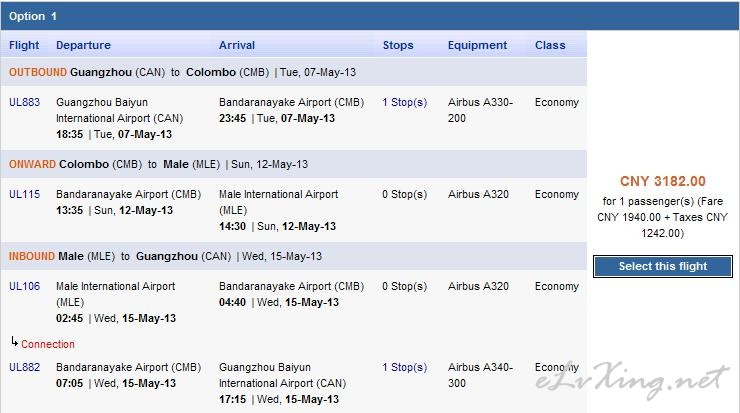Image resolution: width=740 pixels, height=413 pixels.
Task: Click the Connection arrow icon
Action: coord(15,342)
